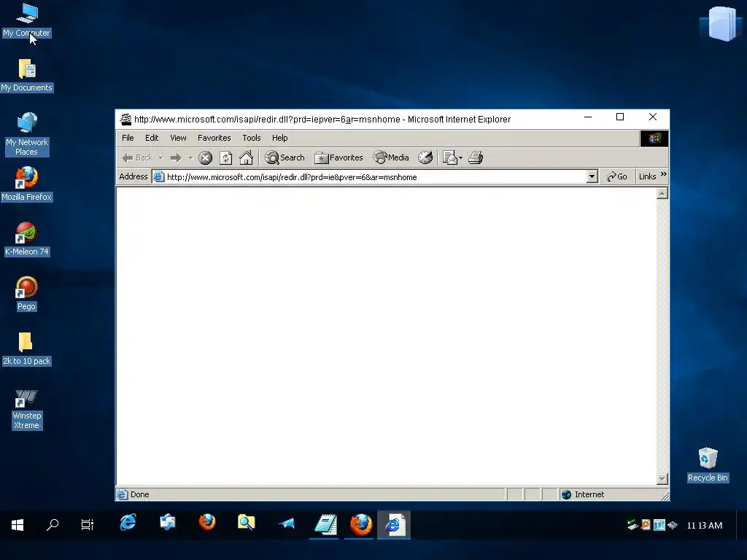The width and height of the screenshot is (747, 560).
Task: Stop page loading with the Stop icon
Action: click(205, 157)
